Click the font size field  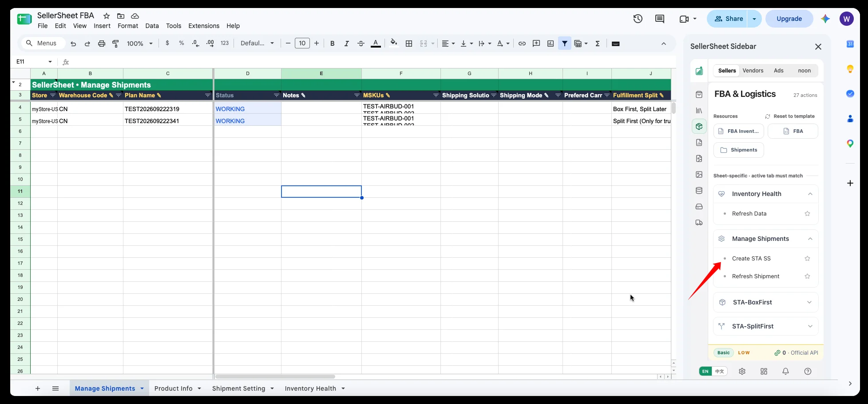point(302,43)
